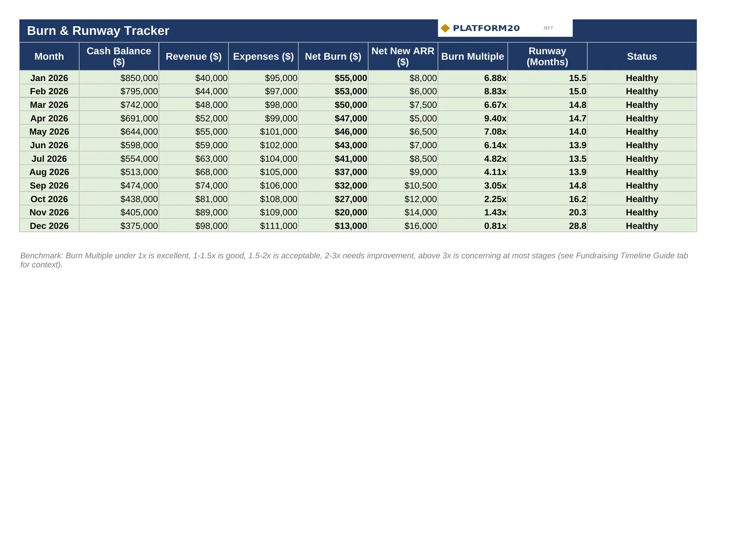Select the $742,000 cash balance cell

pyautogui.click(x=119, y=105)
